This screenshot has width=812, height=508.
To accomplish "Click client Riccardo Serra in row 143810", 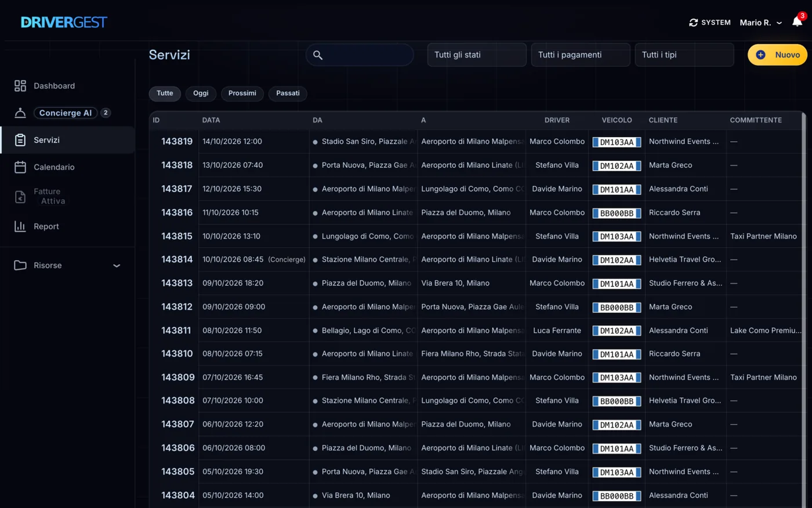I will tap(675, 354).
